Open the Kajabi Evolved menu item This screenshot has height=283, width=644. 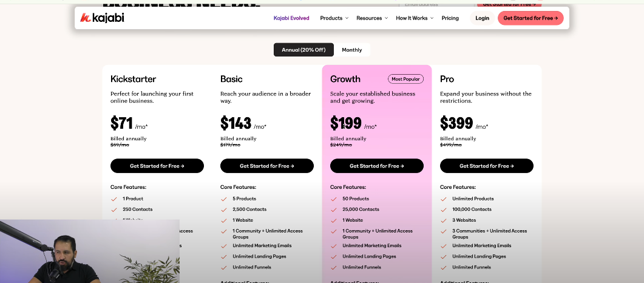(x=291, y=18)
